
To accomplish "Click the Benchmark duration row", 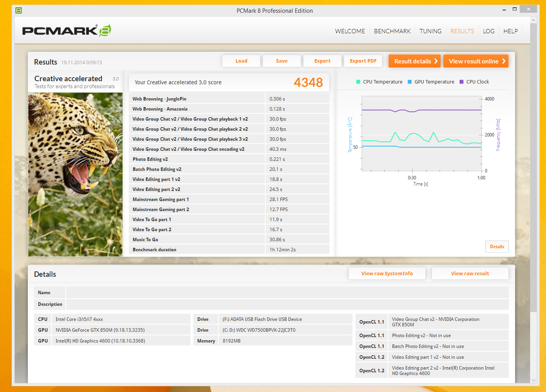I will tap(229, 250).
